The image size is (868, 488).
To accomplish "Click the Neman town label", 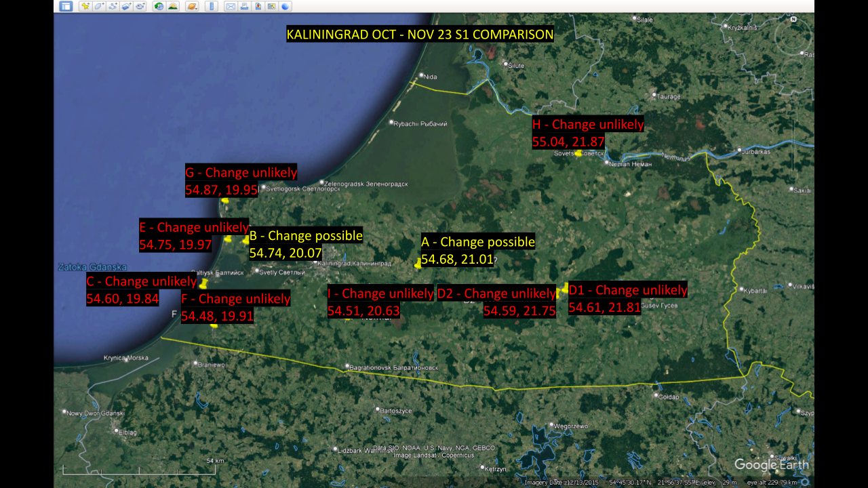I will click(631, 164).
